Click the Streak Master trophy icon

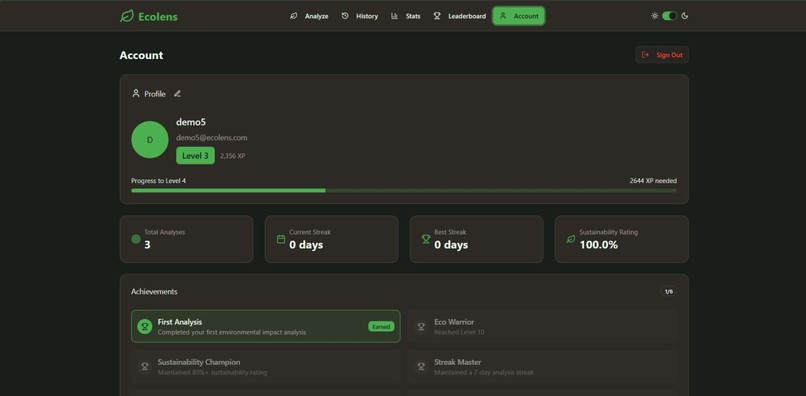click(x=422, y=367)
